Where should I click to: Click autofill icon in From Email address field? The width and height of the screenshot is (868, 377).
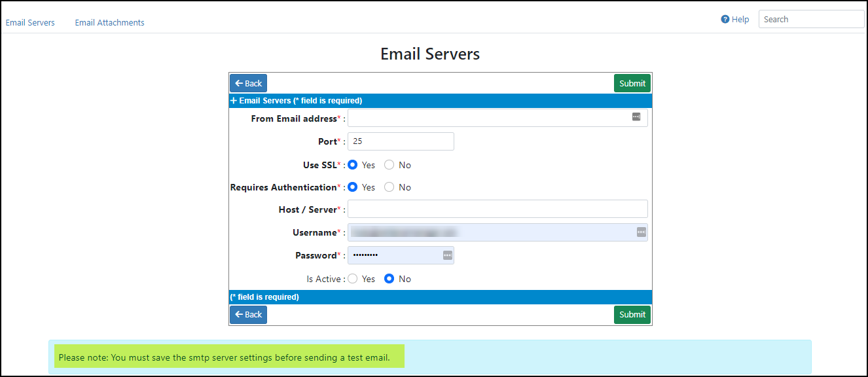(636, 117)
